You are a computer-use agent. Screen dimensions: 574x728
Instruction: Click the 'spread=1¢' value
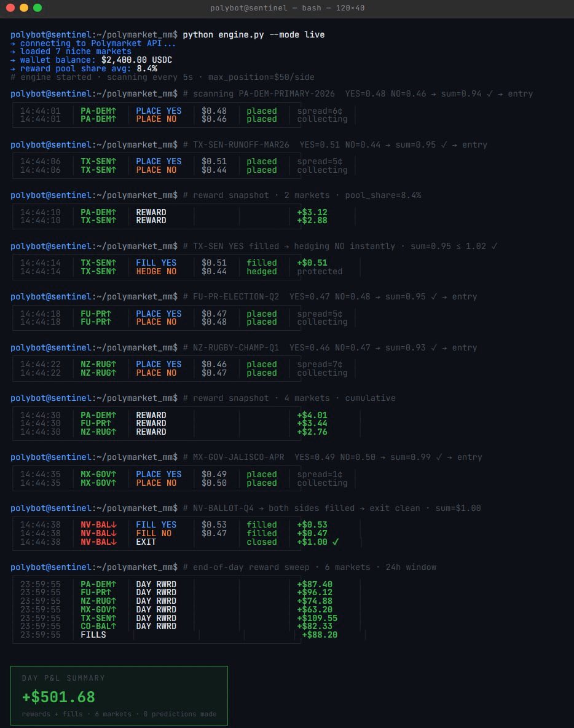tap(320, 475)
